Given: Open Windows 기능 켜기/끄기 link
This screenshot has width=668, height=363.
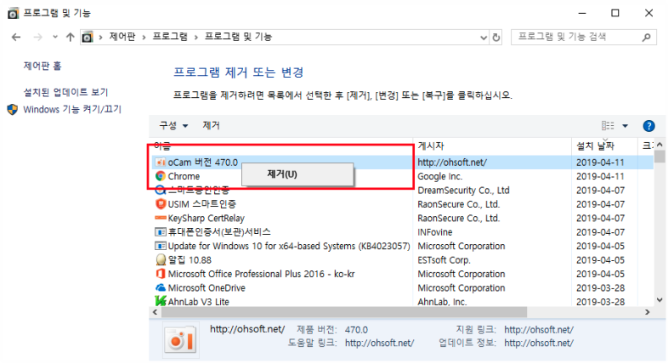Looking at the screenshot, I should pos(72,109).
